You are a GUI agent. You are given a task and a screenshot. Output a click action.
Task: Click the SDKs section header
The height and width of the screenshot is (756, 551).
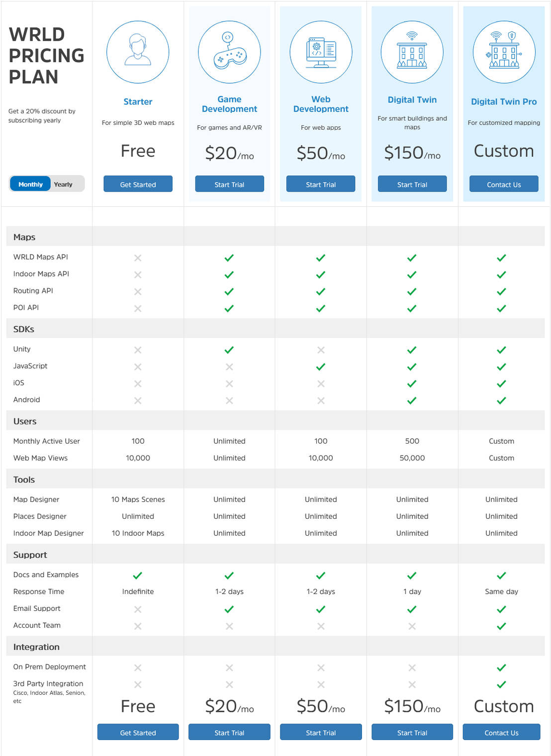tap(24, 329)
